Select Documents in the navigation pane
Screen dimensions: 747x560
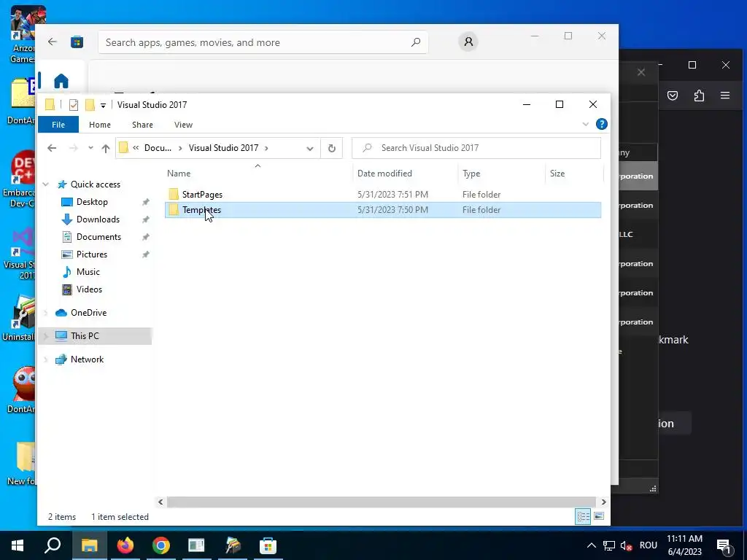coord(98,237)
